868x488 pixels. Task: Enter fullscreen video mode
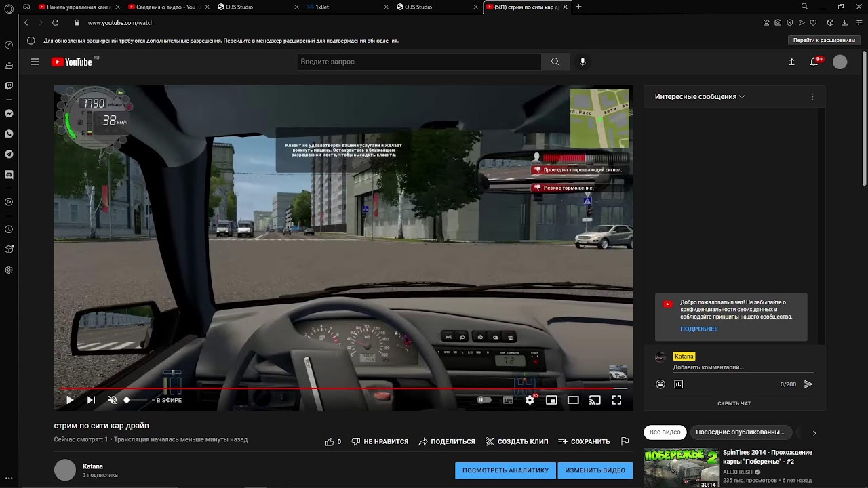[x=616, y=400]
